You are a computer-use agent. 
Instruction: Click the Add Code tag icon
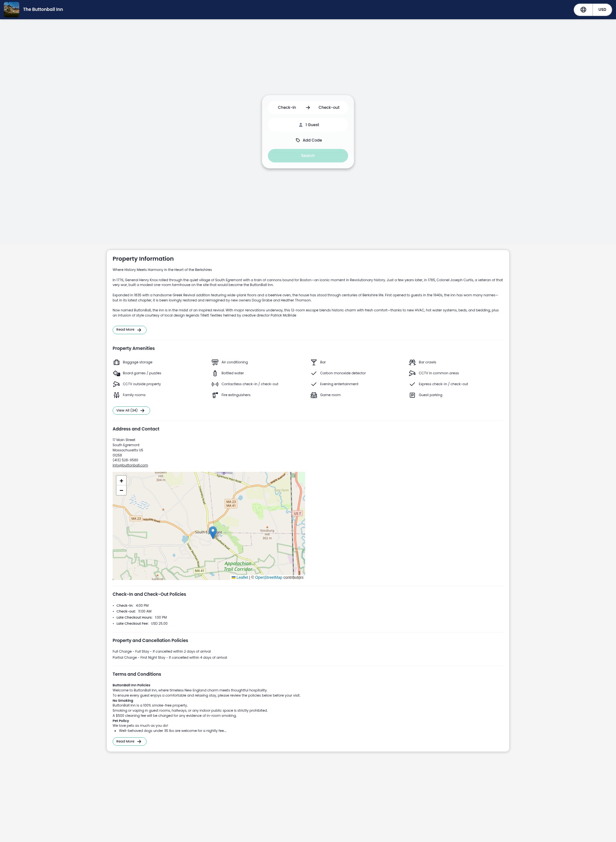point(298,140)
